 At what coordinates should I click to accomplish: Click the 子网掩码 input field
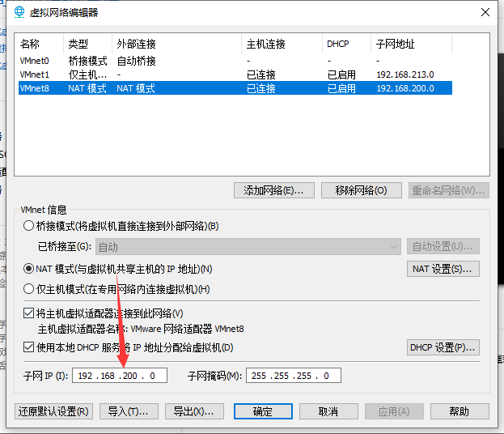point(293,376)
